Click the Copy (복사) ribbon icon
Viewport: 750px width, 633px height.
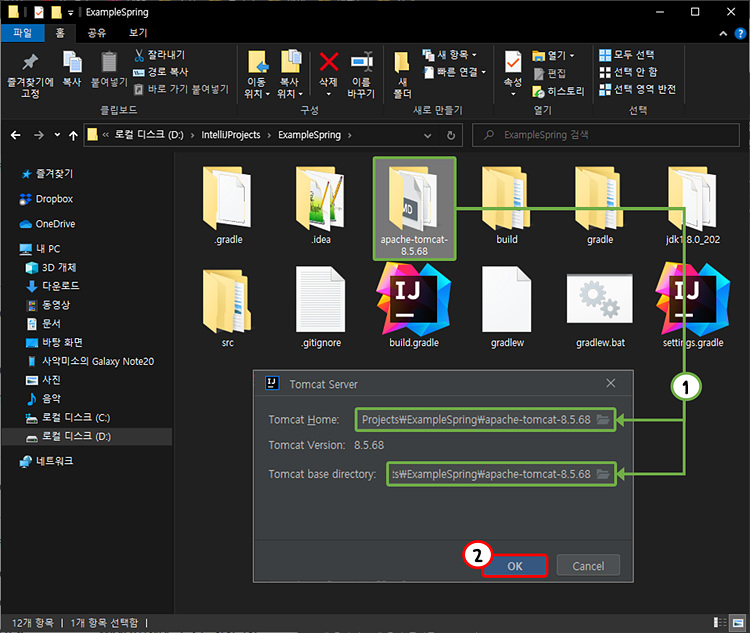[72, 69]
